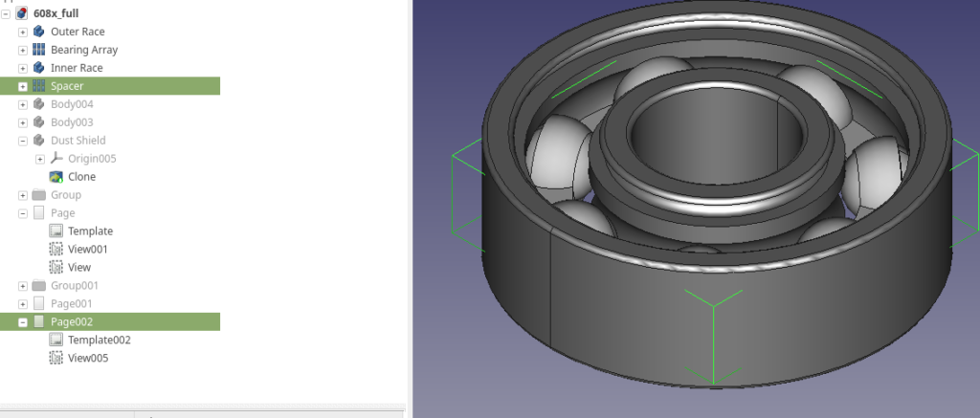This screenshot has height=418, width=980.
Task: Click the Dust Shield body icon
Action: pos(38,140)
